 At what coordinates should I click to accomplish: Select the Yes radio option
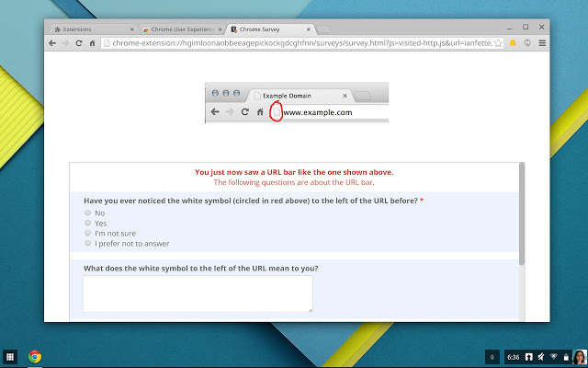tap(88, 223)
